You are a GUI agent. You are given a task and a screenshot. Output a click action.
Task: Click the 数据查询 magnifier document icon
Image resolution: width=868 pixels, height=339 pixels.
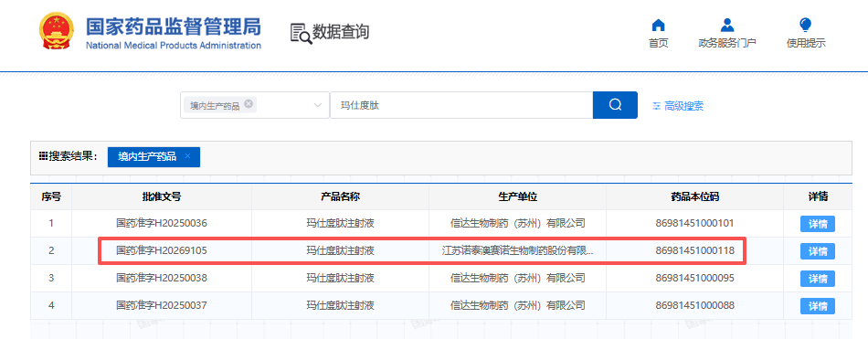pos(302,33)
